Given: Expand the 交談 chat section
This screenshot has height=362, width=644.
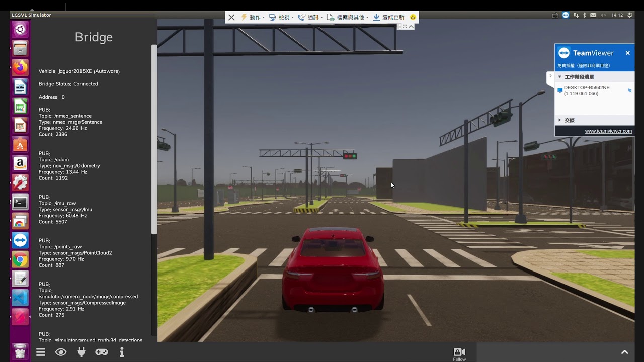Looking at the screenshot, I should pyautogui.click(x=559, y=120).
